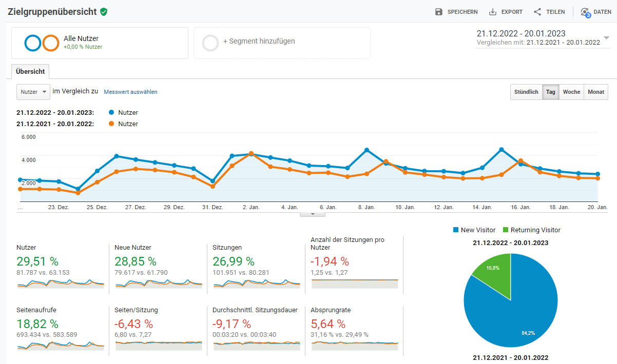The width and height of the screenshot is (617, 364).
Task: Switch chart granularity to Woche
Action: coord(571,92)
